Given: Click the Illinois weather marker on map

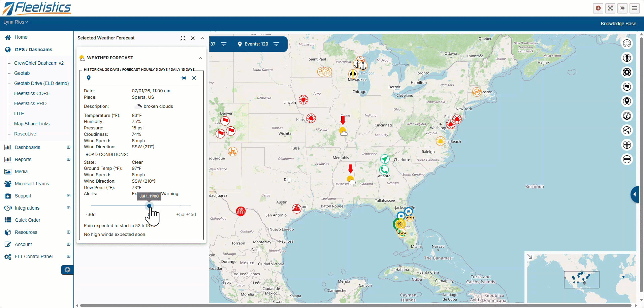Looking at the screenshot, I should (x=343, y=131).
